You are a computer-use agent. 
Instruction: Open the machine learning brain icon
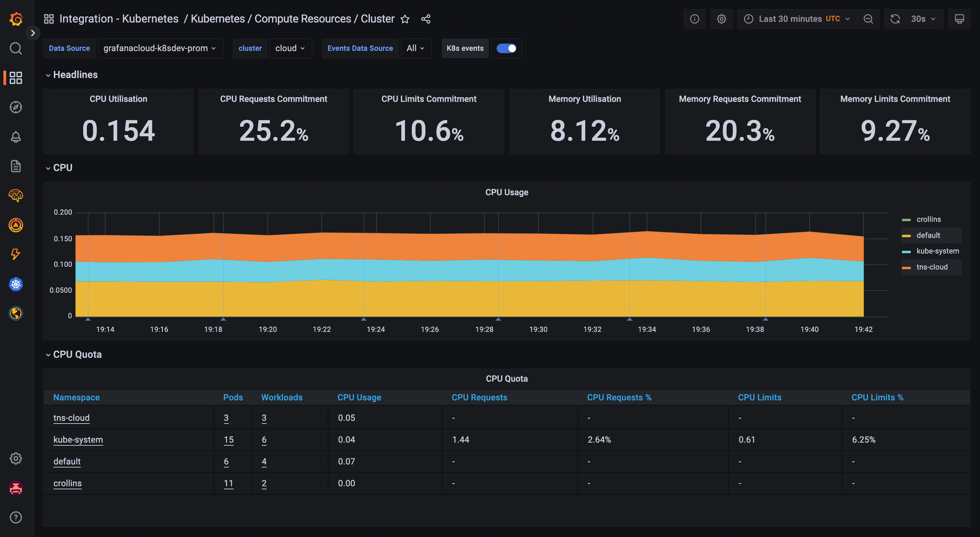[16, 196]
